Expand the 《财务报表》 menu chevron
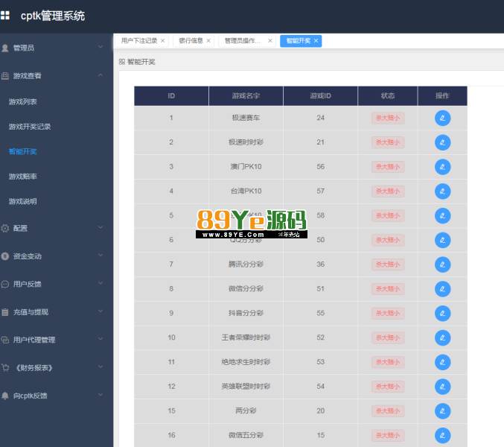This screenshot has height=447, width=504. coord(101,367)
